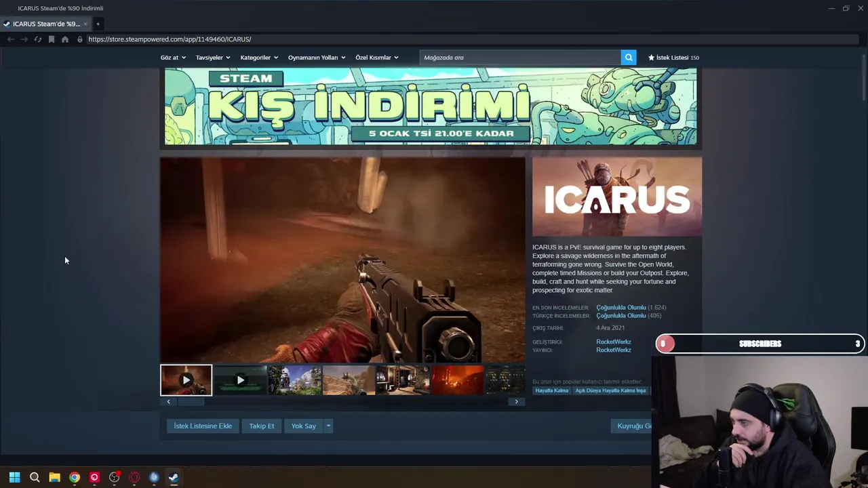Click the address bar URL
The height and width of the screenshot is (488, 868).
170,39
